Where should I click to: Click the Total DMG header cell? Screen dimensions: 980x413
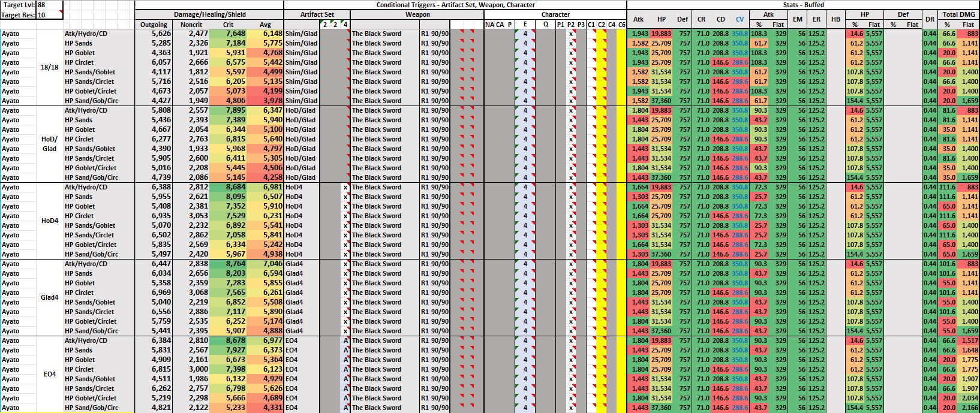pyautogui.click(x=958, y=14)
